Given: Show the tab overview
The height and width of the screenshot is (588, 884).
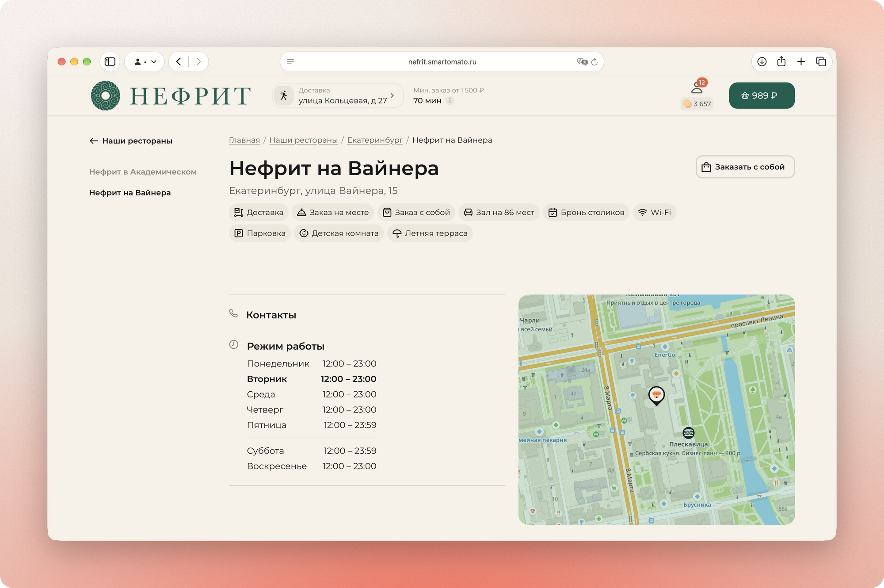Looking at the screenshot, I should tap(821, 61).
